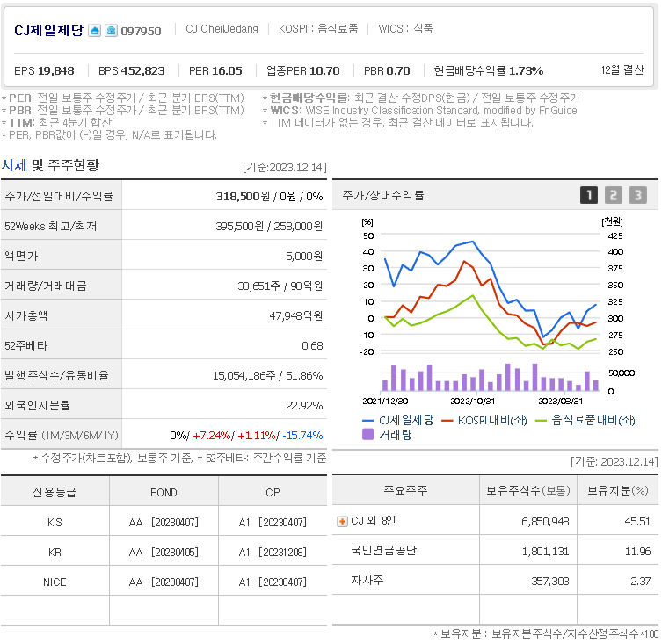Select the 자사주 shareholder row
The width and height of the screenshot is (669, 644).
(495, 581)
